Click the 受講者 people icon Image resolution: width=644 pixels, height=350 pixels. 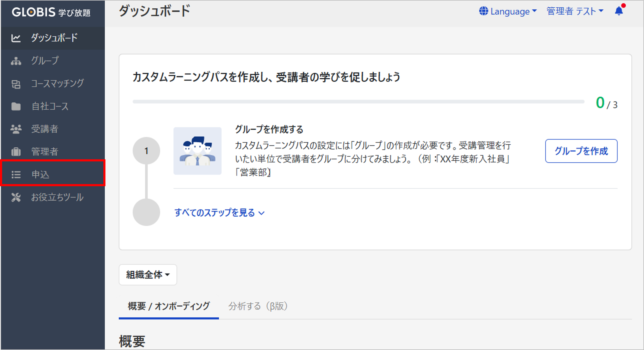tap(16, 129)
